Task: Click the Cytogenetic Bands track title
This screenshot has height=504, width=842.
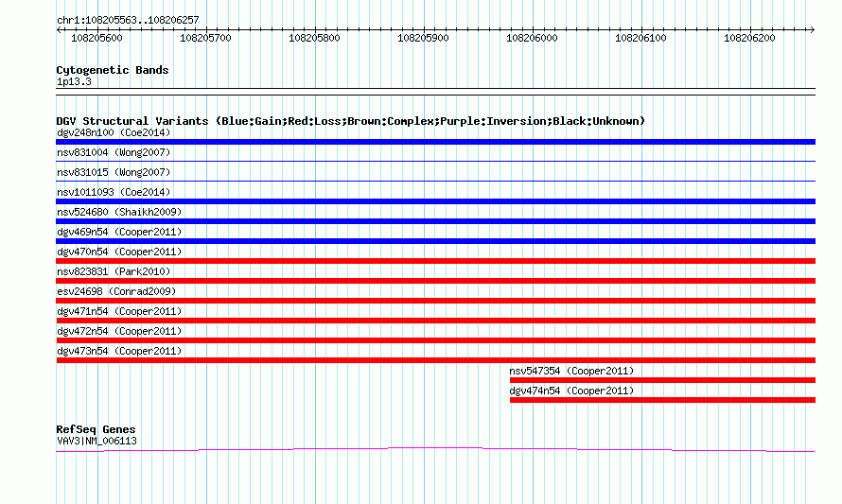Action: point(113,70)
